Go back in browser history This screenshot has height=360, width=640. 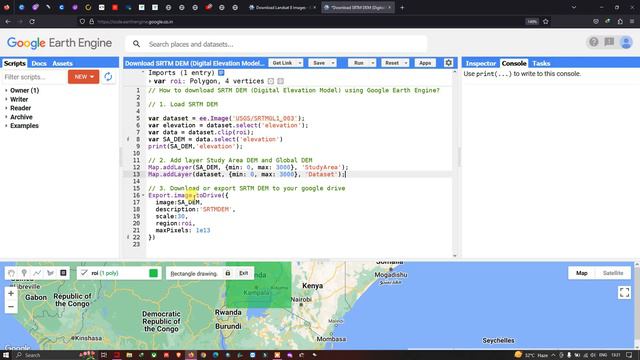click(x=8, y=21)
